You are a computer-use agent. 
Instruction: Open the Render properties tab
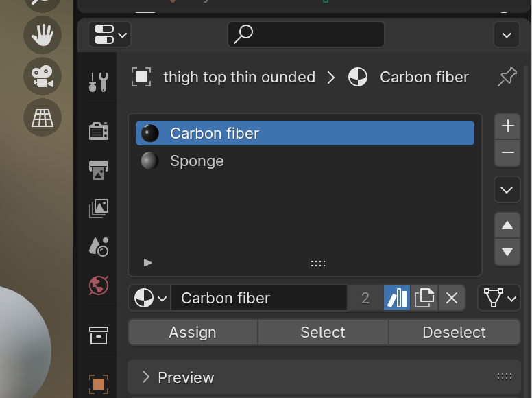(99, 131)
